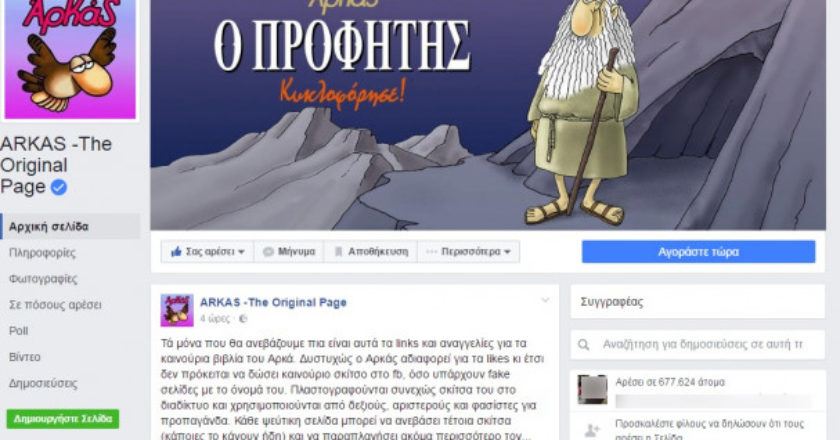Open the Arkas owl profile picture
This screenshot has height=440, width=840.
click(70, 59)
